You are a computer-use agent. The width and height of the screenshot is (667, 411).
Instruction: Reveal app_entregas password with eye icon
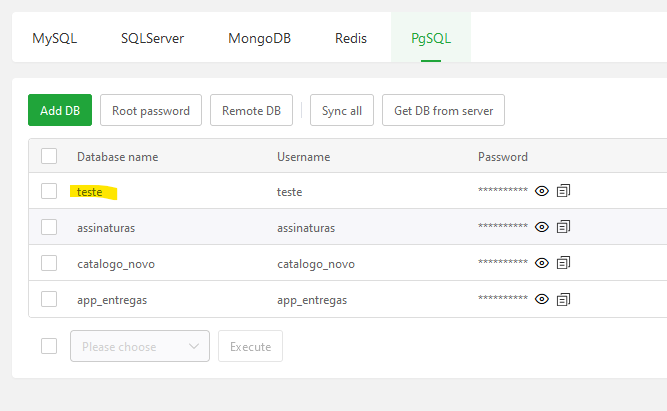click(x=542, y=299)
